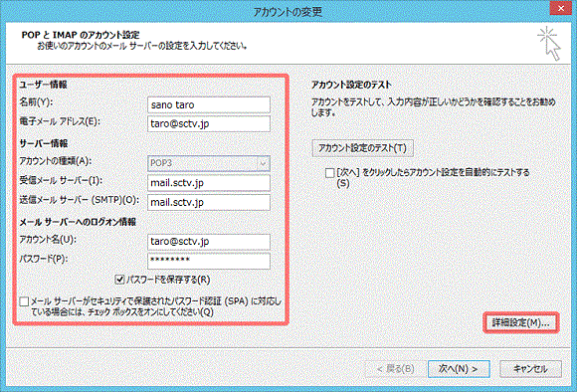Click the 次へ(N) > button
Viewport: 577px width, 392px height.
coord(459,369)
